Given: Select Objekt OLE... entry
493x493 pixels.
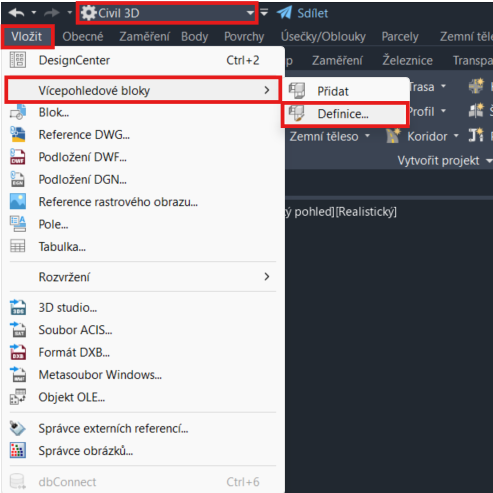Looking at the screenshot, I should pos(143,397).
